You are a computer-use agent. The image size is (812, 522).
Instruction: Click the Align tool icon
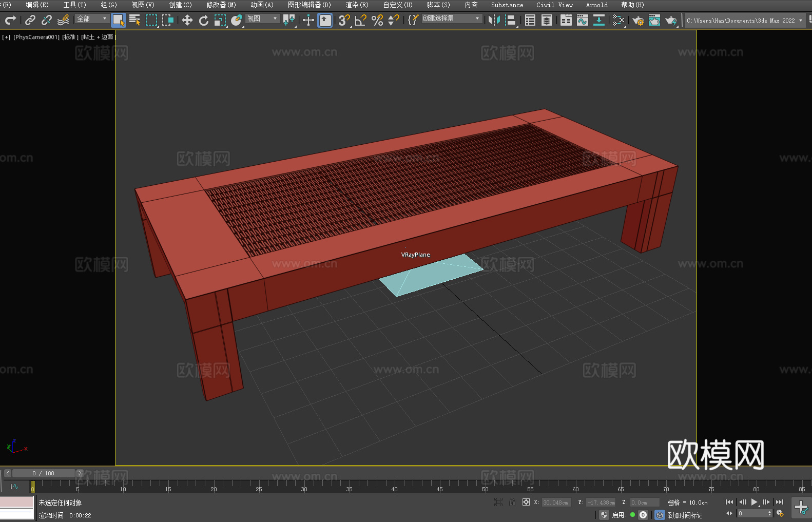point(511,20)
